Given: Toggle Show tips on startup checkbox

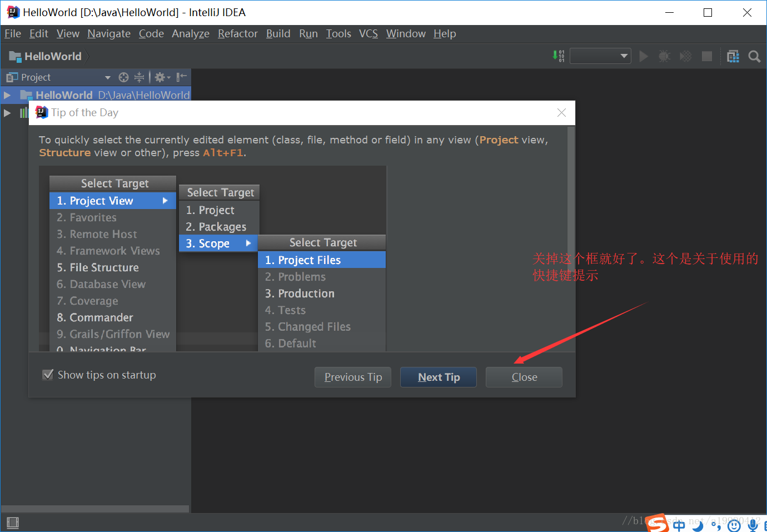Looking at the screenshot, I should pyautogui.click(x=48, y=375).
